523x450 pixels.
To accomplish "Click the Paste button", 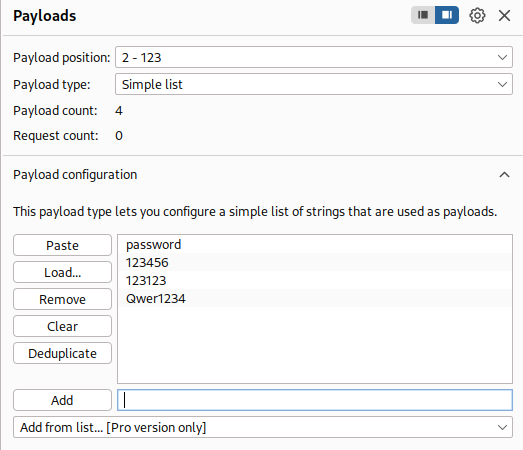I will point(62,245).
